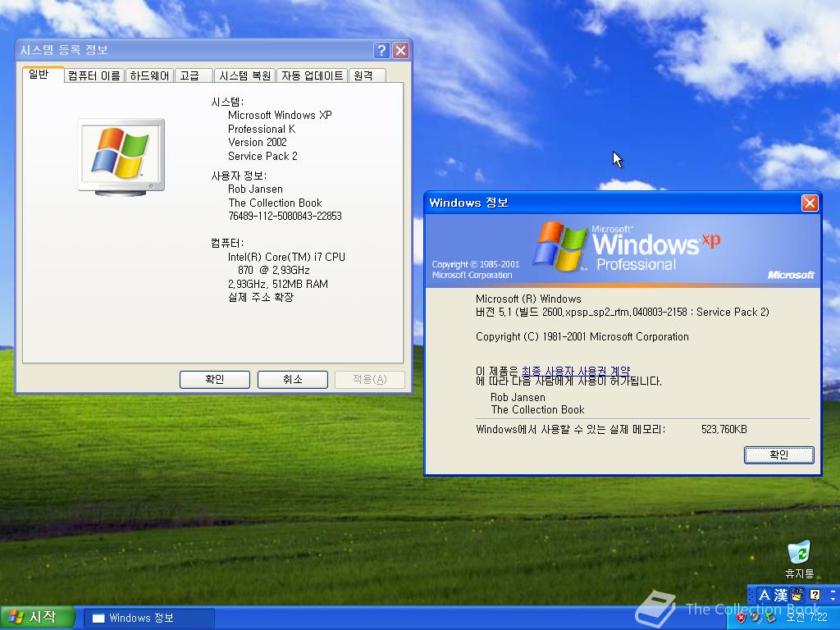This screenshot has height=630, width=840.
Task: Click the red security shield tray icon
Action: 741,618
